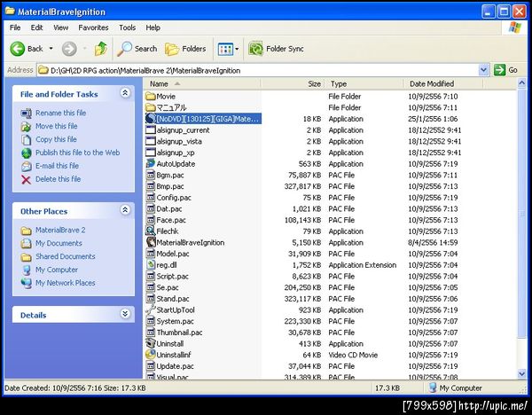Select the AutoUpdate application icon

pyautogui.click(x=151, y=163)
